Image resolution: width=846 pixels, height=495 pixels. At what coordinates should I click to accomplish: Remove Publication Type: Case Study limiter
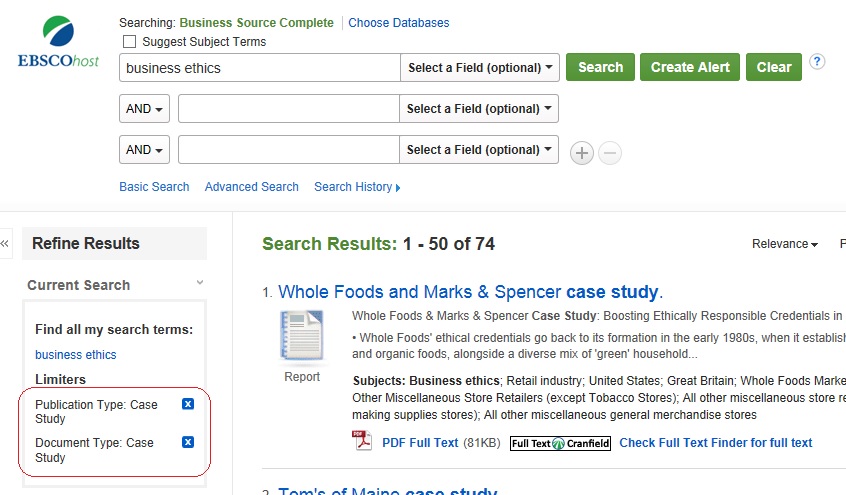point(187,404)
